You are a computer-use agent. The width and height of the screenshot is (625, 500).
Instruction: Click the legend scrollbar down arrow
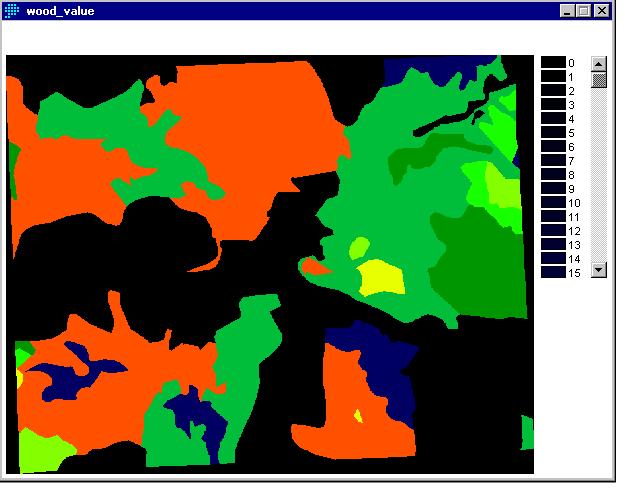599,270
